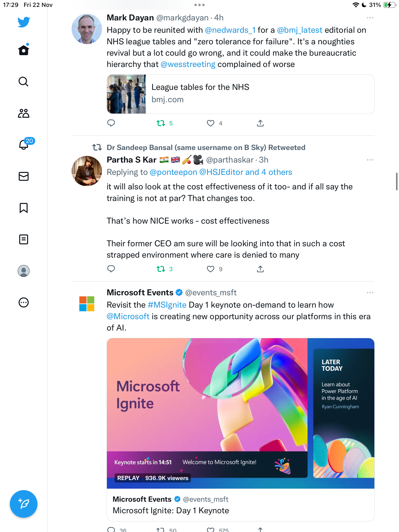The height and width of the screenshot is (532, 399).
Task: Tap REPLAY badge on Ignite video
Action: [x=128, y=478]
